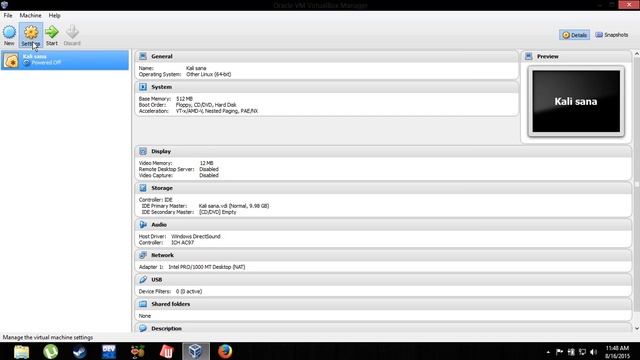The width and height of the screenshot is (640, 360).
Task: Click the General section icon
Action: [x=143, y=56]
